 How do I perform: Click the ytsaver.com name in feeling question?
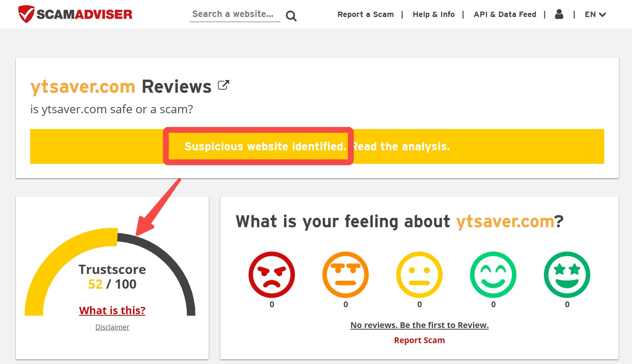[x=505, y=222]
